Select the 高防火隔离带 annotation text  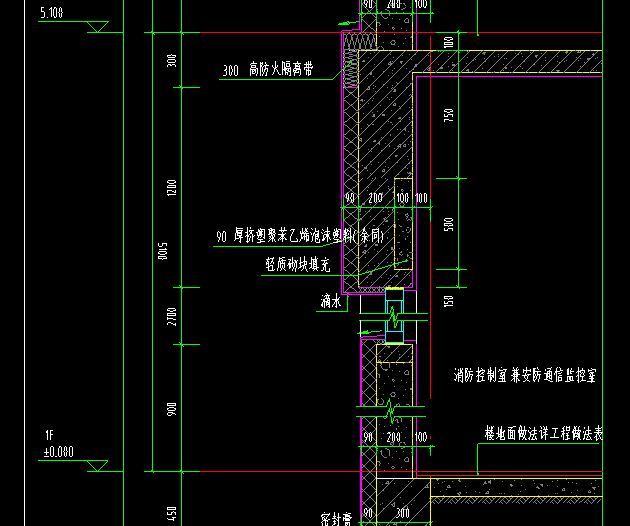point(281,69)
